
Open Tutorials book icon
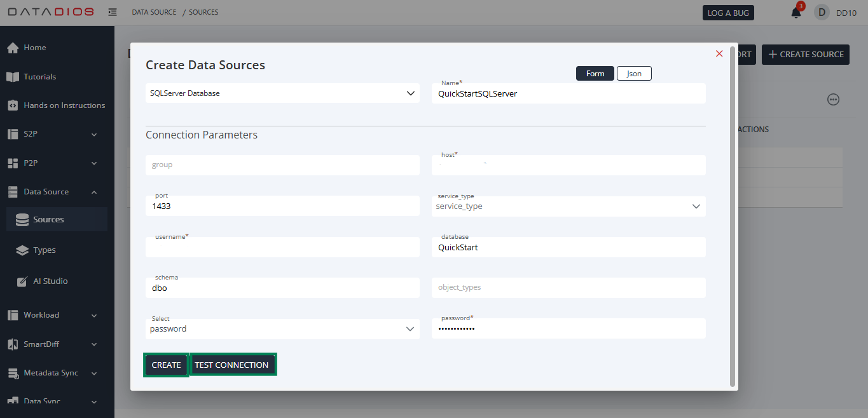(x=13, y=77)
